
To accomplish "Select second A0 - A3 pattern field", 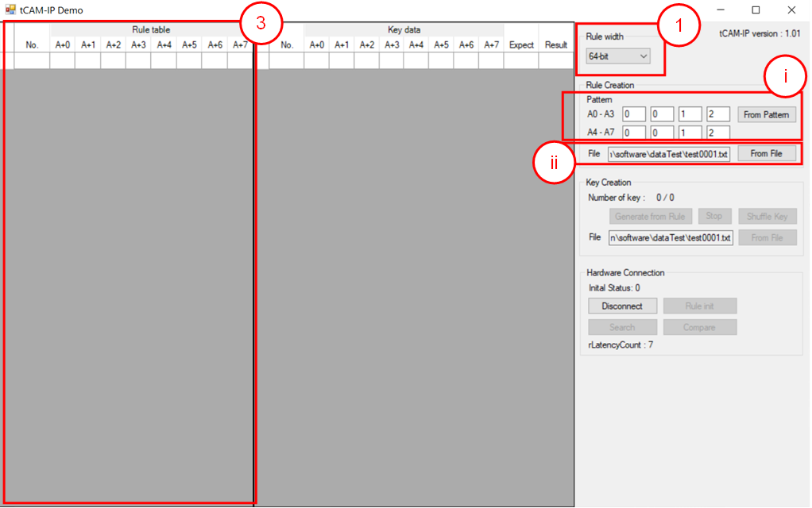I will coord(662,114).
